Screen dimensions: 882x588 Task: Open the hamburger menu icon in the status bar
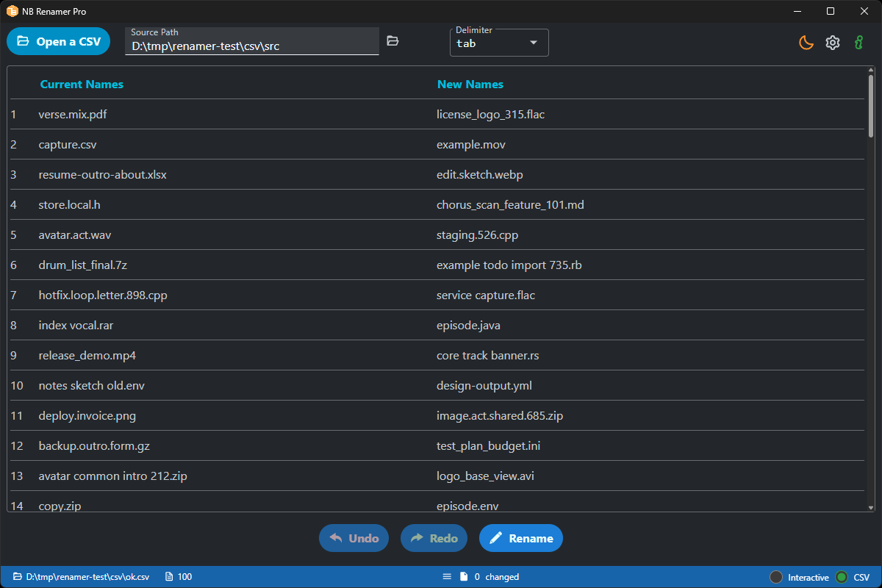[x=447, y=576]
